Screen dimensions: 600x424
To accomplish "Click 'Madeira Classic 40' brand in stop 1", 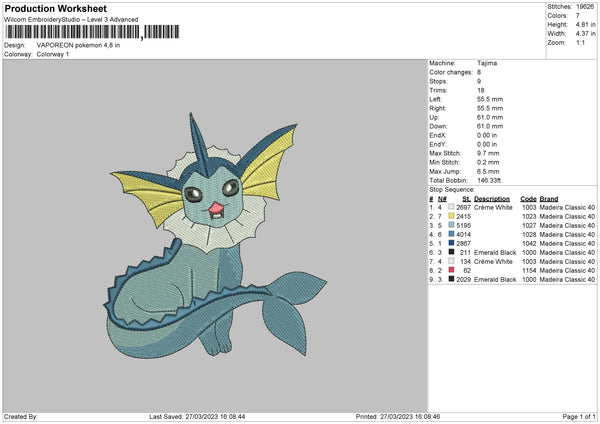I will click(567, 207).
